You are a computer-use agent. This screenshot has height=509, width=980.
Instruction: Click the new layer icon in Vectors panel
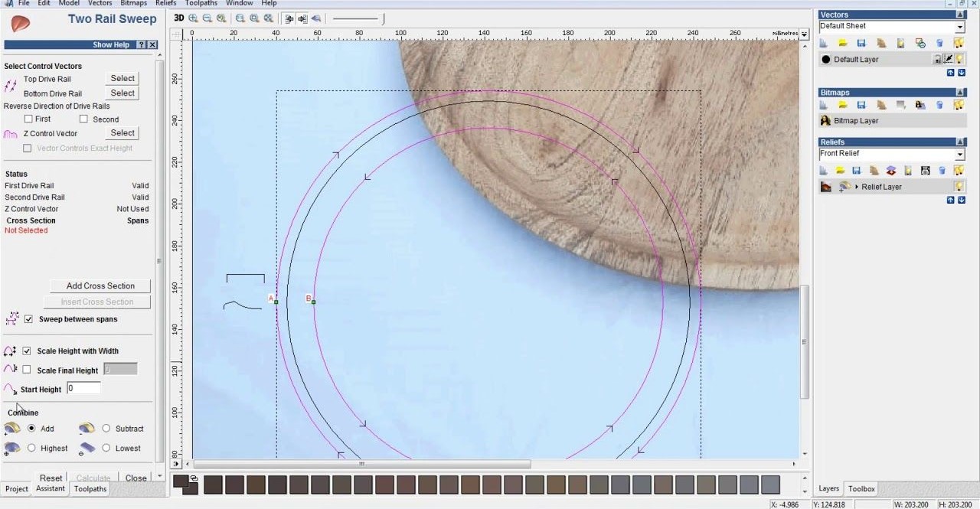click(825, 44)
